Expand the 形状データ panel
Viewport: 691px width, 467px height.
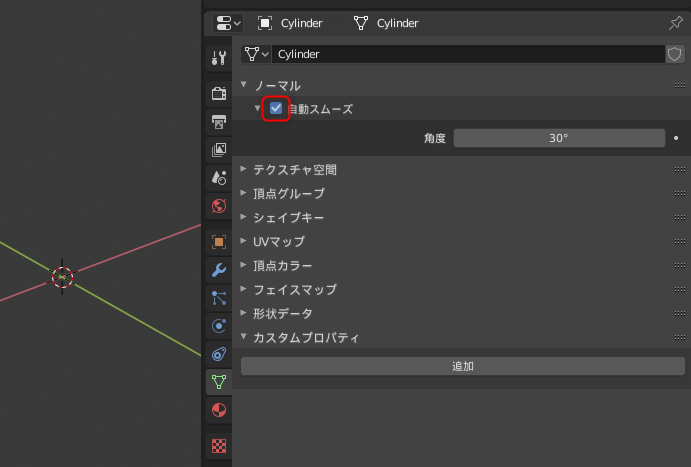[x=243, y=313]
